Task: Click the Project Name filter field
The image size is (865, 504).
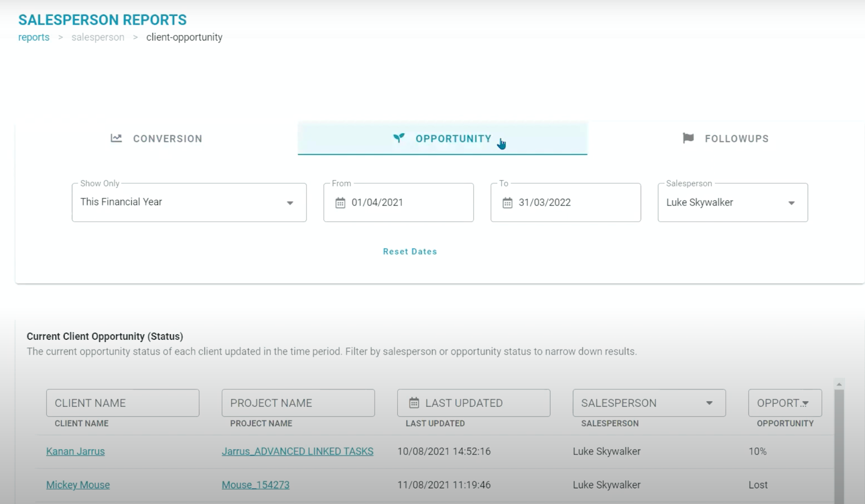Action: [298, 403]
